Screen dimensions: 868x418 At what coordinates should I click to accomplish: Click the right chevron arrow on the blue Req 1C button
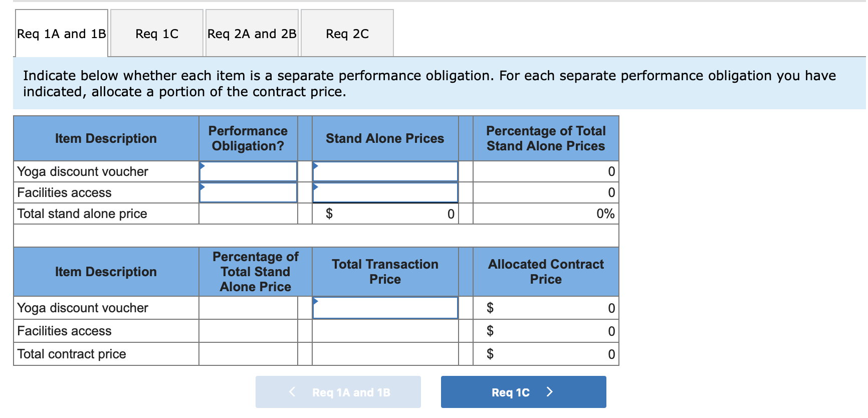pyautogui.click(x=549, y=392)
